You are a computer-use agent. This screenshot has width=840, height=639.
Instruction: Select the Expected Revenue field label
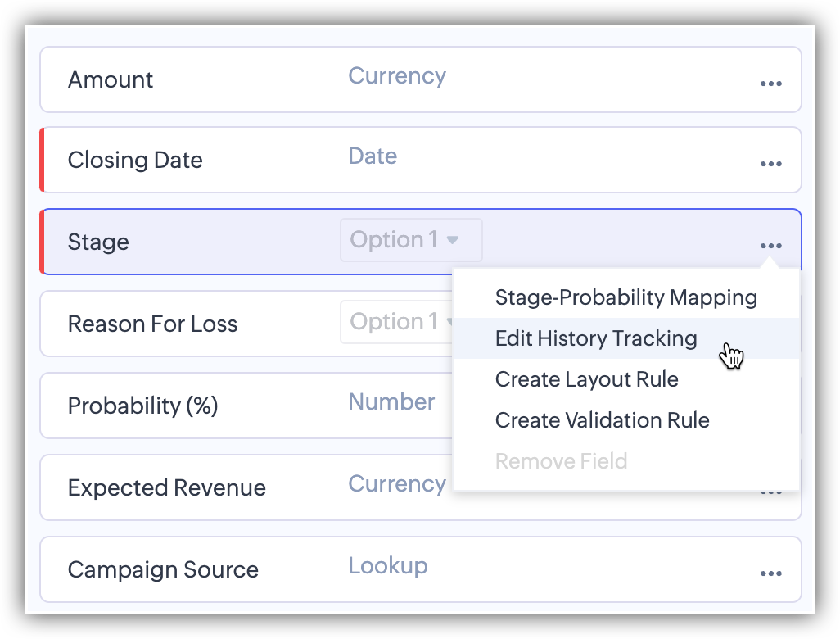click(x=166, y=487)
